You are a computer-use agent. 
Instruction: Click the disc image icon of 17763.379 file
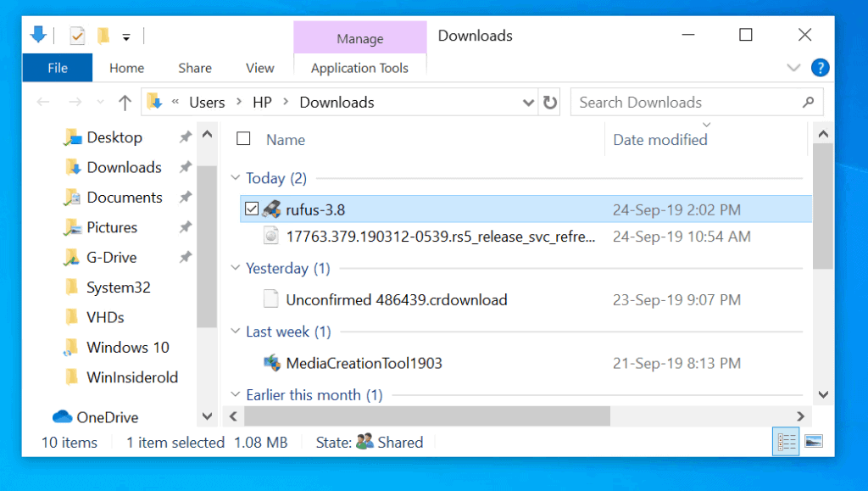click(x=271, y=236)
